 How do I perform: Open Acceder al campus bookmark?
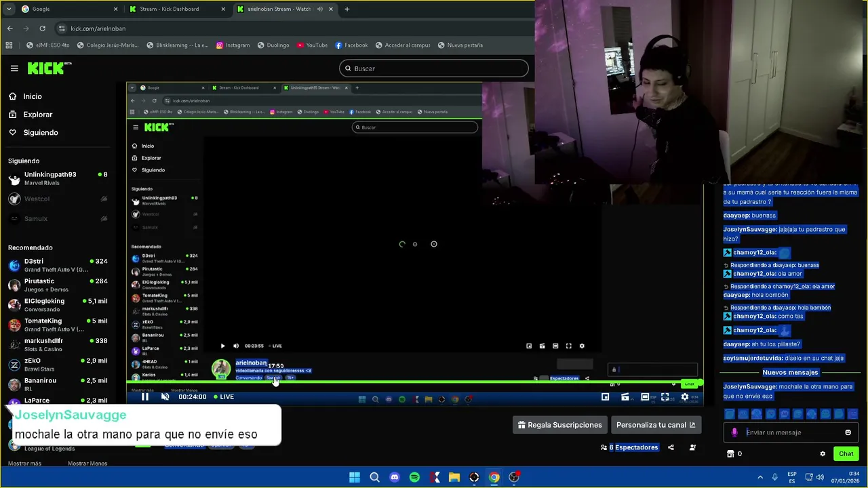(402, 45)
